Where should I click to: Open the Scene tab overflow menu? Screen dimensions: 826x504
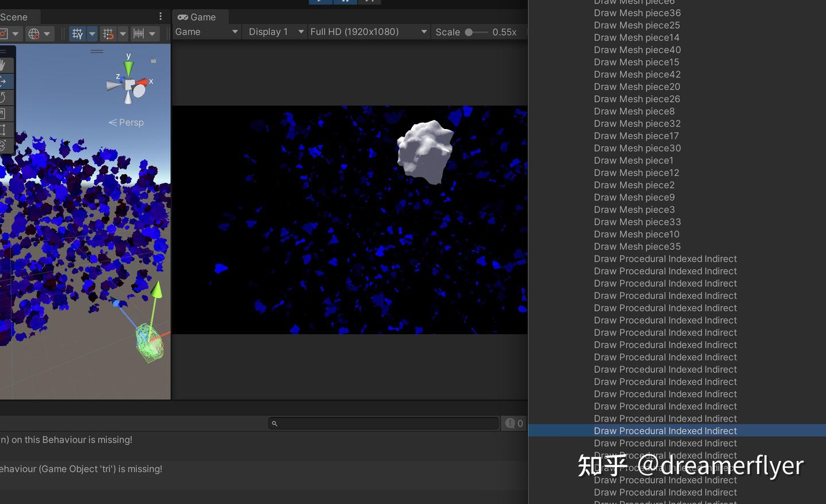[x=160, y=16]
